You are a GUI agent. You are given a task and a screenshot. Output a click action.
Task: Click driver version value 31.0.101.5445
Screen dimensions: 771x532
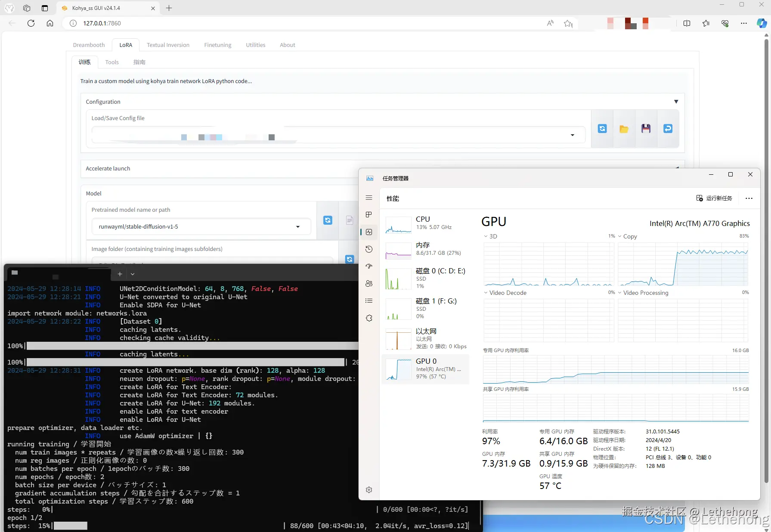(x=663, y=432)
